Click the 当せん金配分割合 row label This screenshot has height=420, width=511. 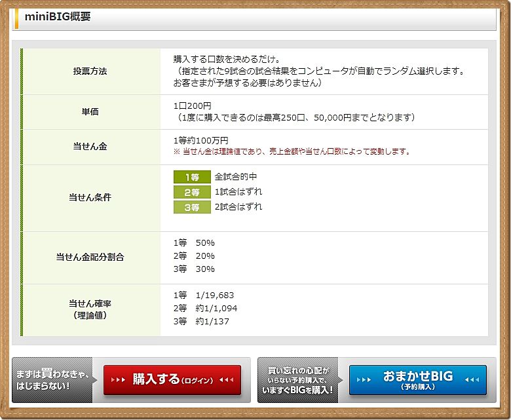click(90, 257)
